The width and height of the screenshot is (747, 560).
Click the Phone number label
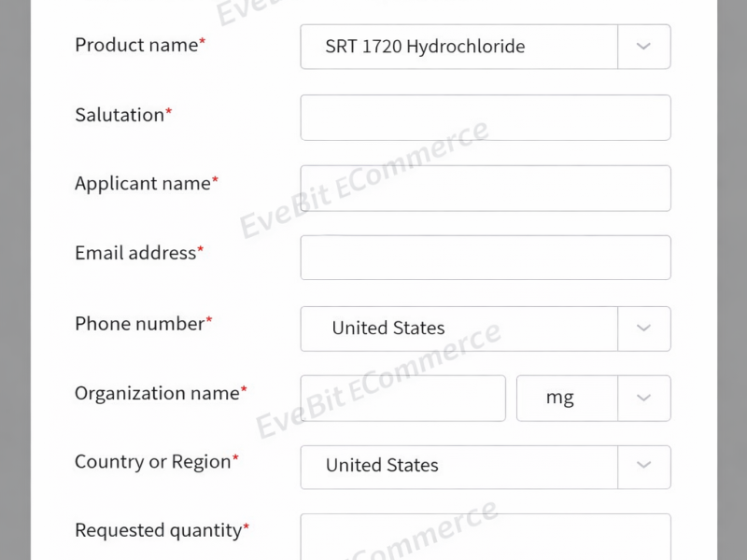(140, 324)
